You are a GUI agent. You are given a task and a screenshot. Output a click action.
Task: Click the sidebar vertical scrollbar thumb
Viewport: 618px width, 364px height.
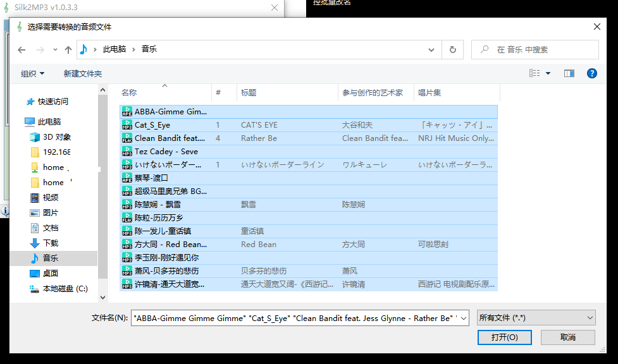[x=103, y=187]
